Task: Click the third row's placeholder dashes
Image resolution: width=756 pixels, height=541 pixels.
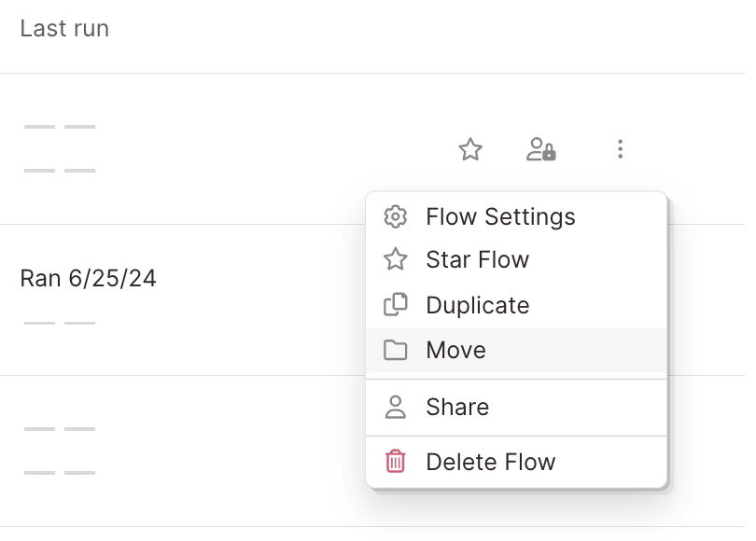Action: click(x=60, y=451)
